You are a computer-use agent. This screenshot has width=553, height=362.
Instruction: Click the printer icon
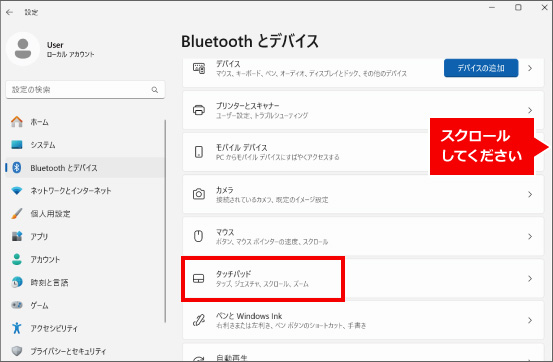[199, 110]
